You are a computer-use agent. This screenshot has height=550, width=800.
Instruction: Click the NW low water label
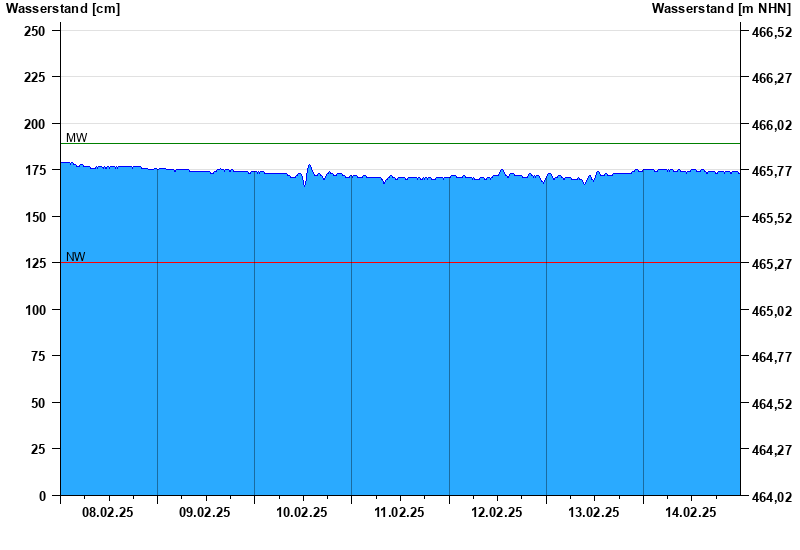(76, 256)
